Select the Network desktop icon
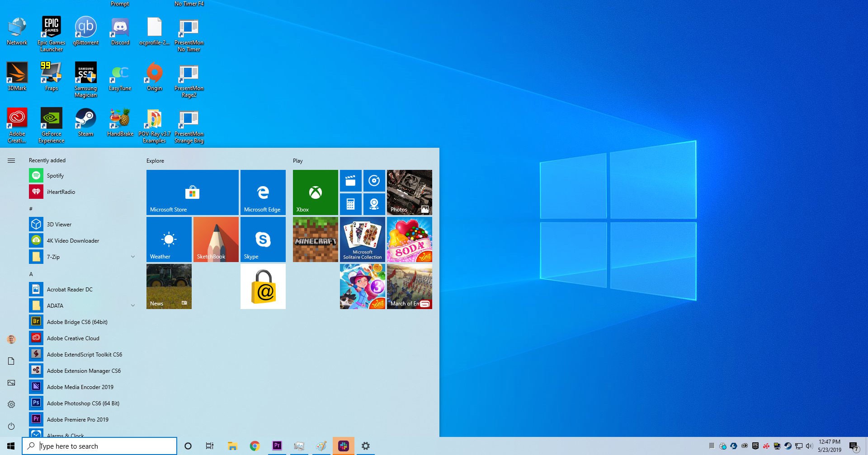The image size is (868, 455). [x=17, y=31]
